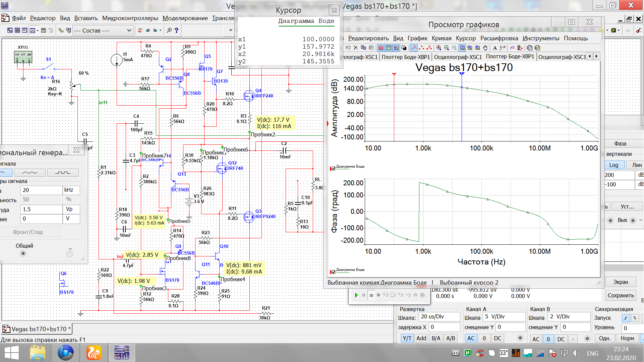
Task: Click show line-only curve style icon
Action: click(x=414, y=48)
